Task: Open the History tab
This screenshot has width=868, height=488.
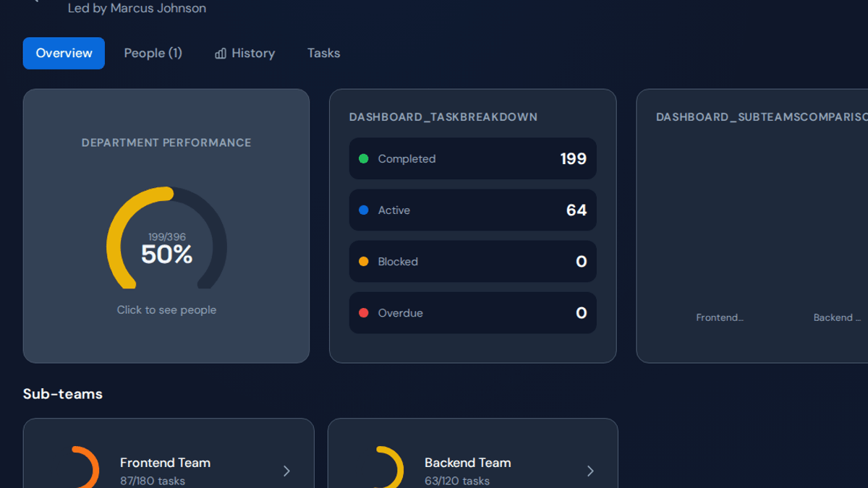Action: (x=244, y=53)
